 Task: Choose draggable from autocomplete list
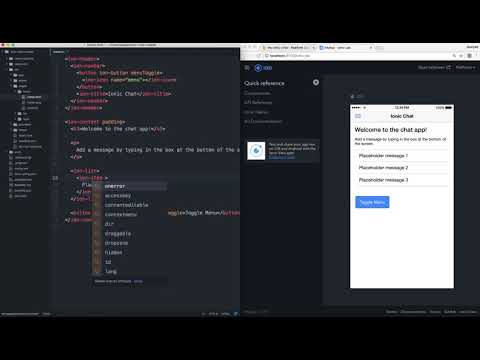coord(130,234)
